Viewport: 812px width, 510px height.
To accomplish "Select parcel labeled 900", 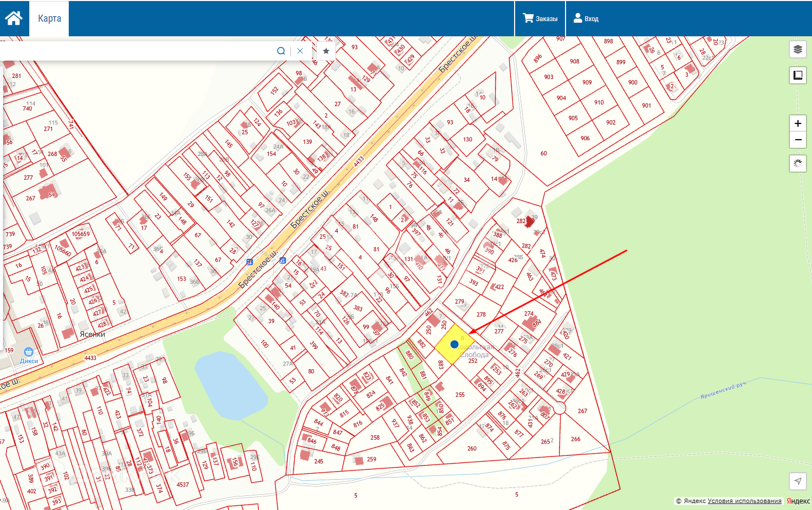I will tap(633, 82).
